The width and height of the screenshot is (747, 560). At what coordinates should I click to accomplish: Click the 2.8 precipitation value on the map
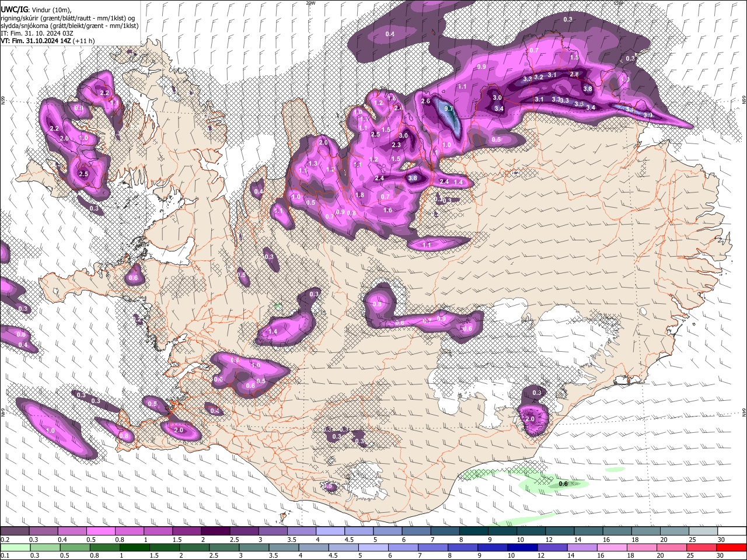[x=574, y=75]
